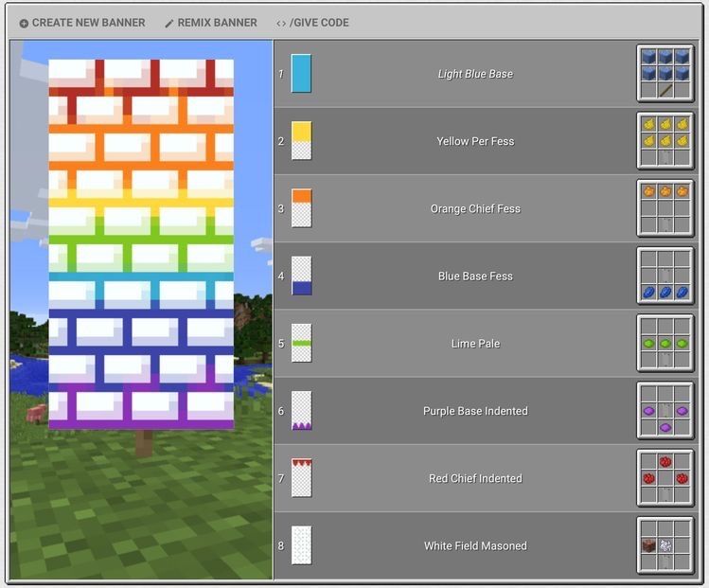The image size is (709, 588).
Task: Select the Yellow Per Fess pattern thumbnail
Action: tap(301, 141)
